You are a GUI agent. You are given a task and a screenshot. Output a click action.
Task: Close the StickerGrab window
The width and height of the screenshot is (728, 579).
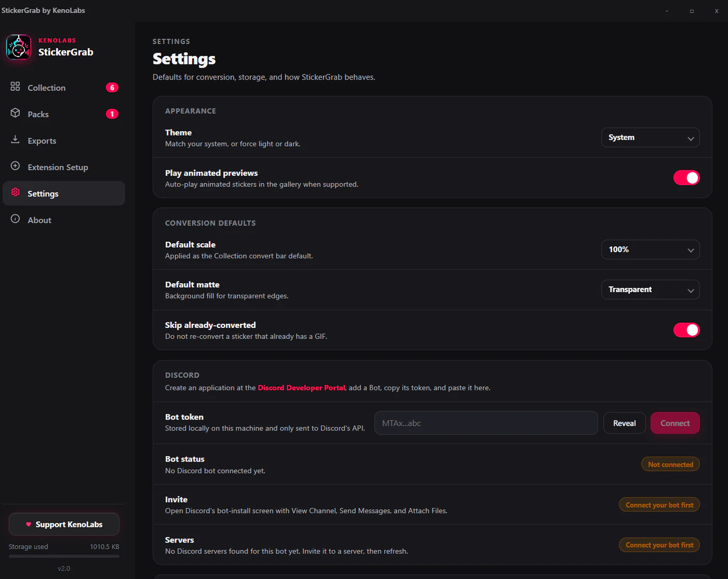tap(717, 11)
